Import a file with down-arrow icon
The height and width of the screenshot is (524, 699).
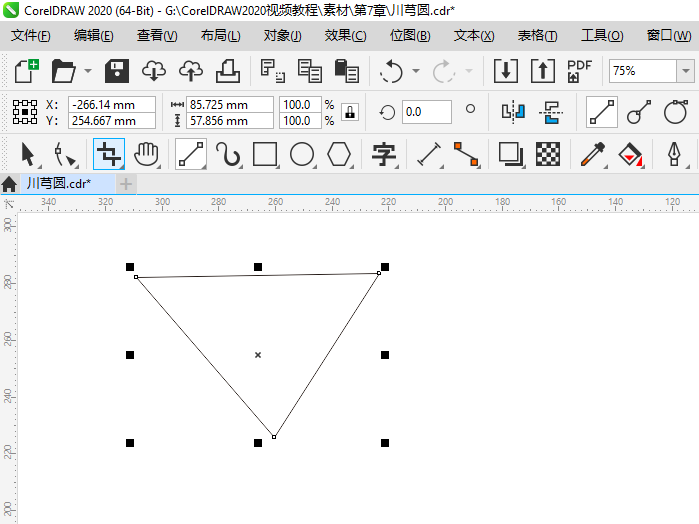pyautogui.click(x=506, y=70)
